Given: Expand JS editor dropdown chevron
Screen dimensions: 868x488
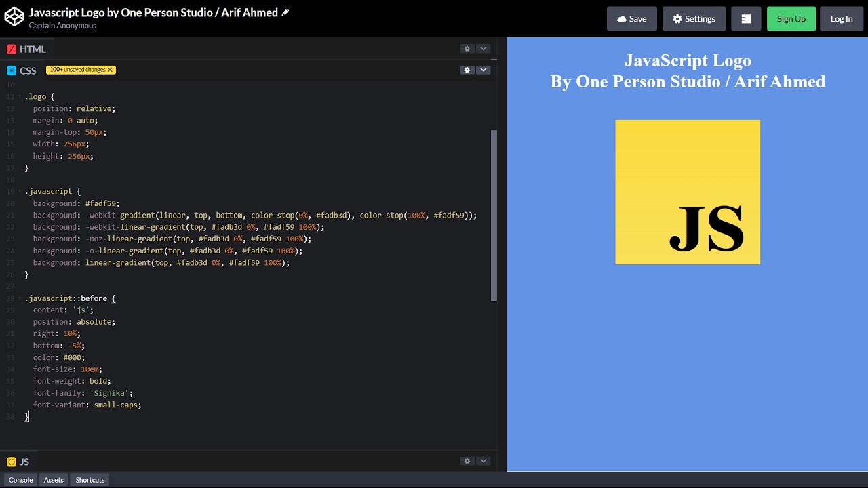Looking at the screenshot, I should (x=484, y=461).
